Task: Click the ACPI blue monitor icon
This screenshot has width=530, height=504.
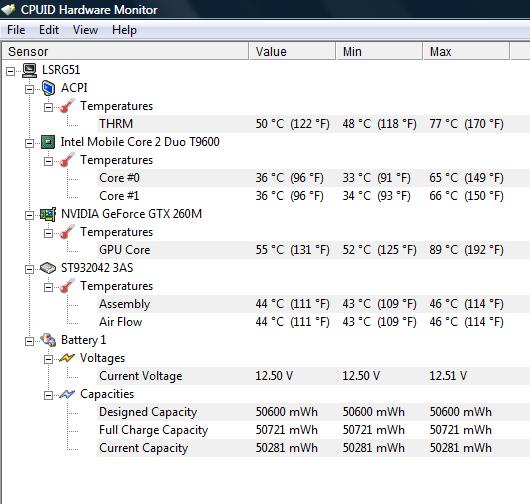Action: click(48, 88)
